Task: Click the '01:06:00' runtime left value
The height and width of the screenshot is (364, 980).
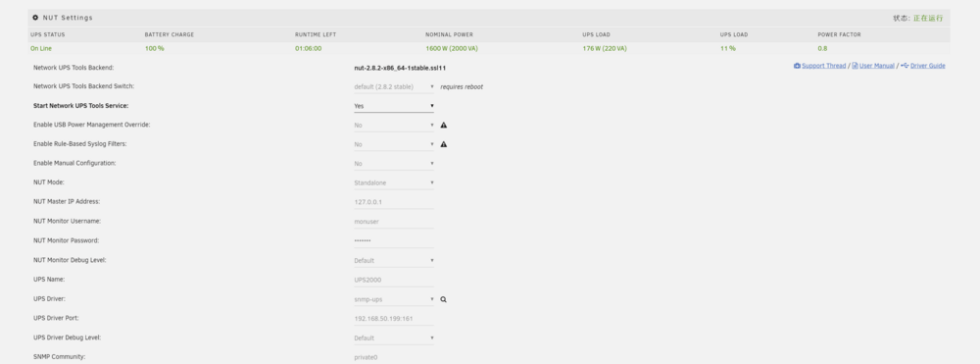Action: pyautogui.click(x=308, y=48)
